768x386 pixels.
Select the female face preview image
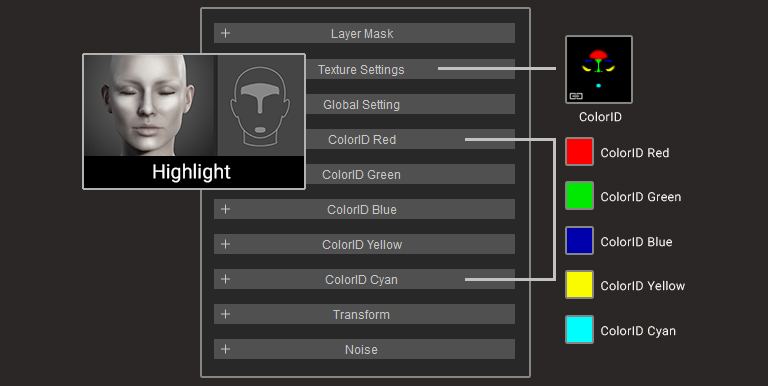point(149,105)
